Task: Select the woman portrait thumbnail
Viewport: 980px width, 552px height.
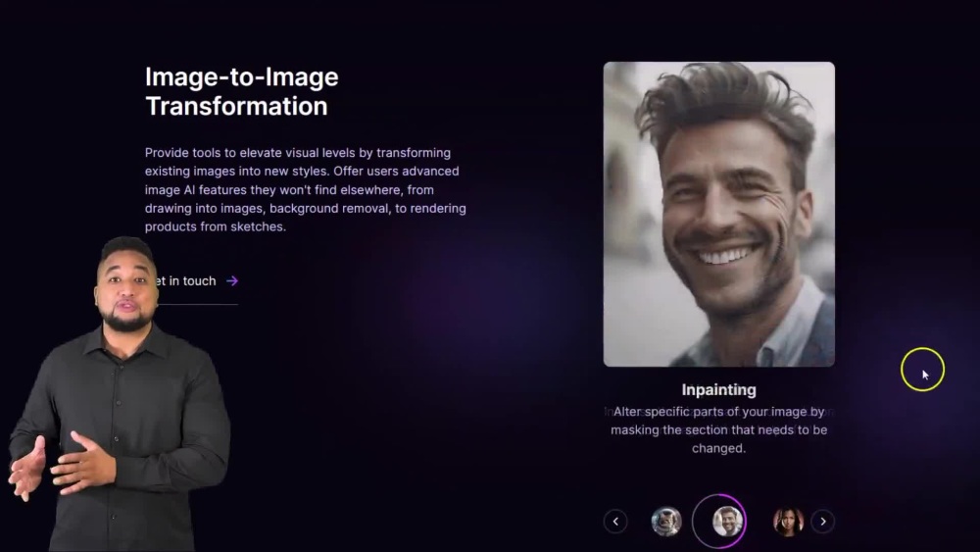Action: pos(788,521)
